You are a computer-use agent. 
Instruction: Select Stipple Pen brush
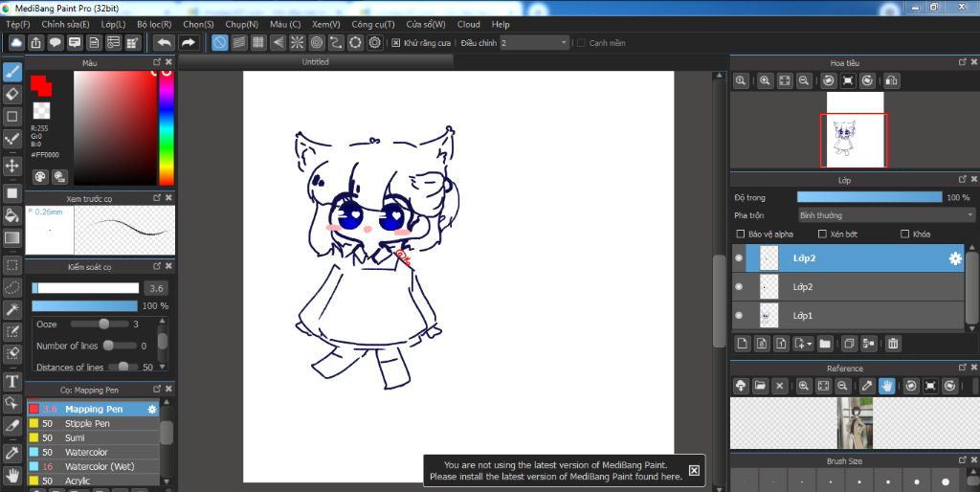click(x=93, y=423)
